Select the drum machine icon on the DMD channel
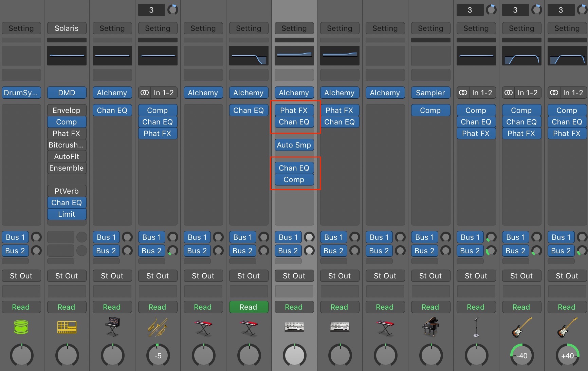 67,327
